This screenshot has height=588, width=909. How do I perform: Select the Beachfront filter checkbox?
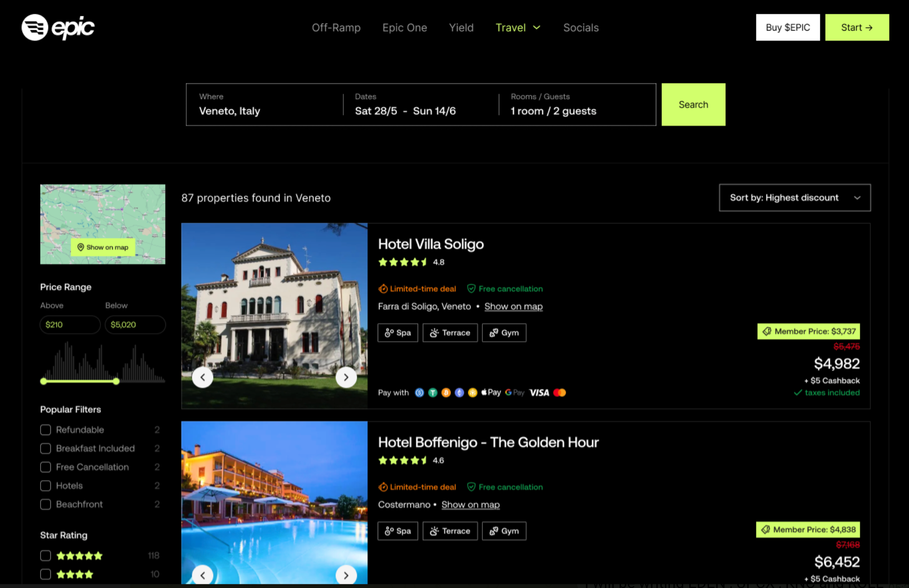click(x=46, y=504)
